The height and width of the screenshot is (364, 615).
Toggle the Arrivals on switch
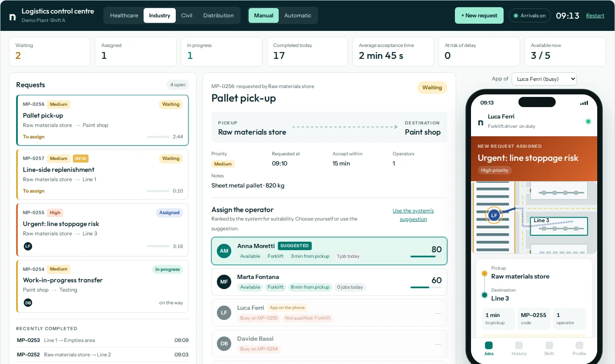point(529,16)
